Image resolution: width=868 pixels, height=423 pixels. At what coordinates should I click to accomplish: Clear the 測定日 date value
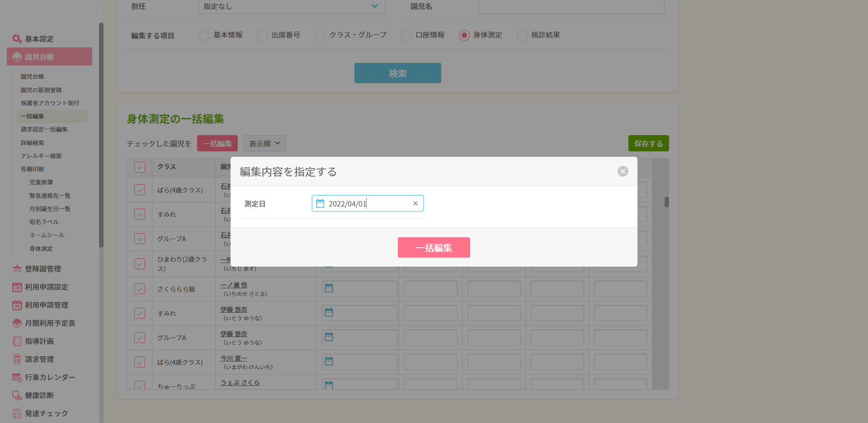click(415, 203)
